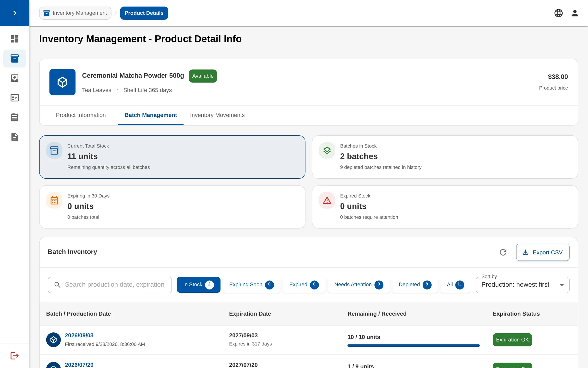Screen dimensions: 588x368
Task: Show Depleted batches filter
Action: click(x=415, y=285)
